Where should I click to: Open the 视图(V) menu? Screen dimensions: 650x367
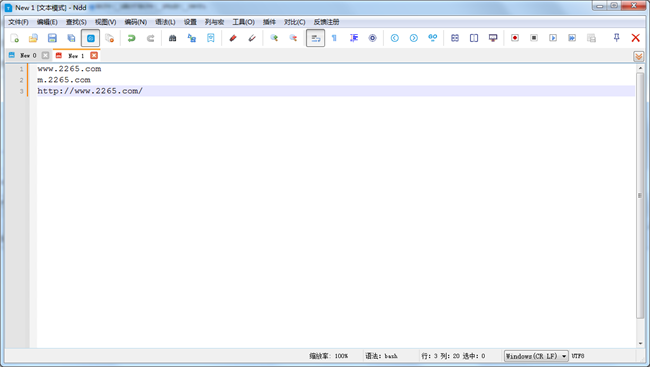tap(105, 22)
